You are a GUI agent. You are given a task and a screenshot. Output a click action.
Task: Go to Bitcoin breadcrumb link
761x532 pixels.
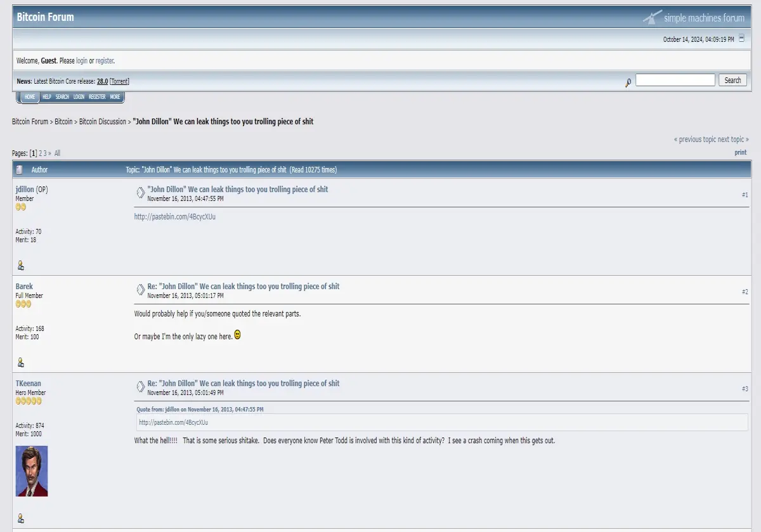pos(63,121)
